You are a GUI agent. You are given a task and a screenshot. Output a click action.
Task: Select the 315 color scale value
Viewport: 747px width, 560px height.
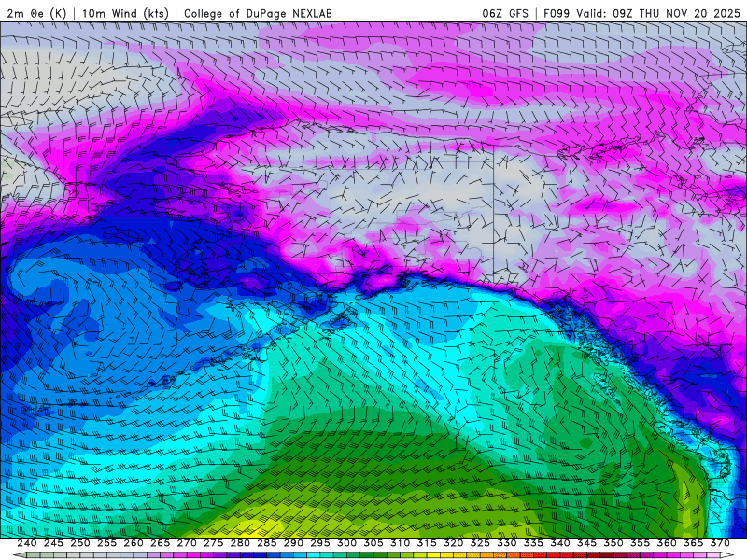click(x=427, y=543)
